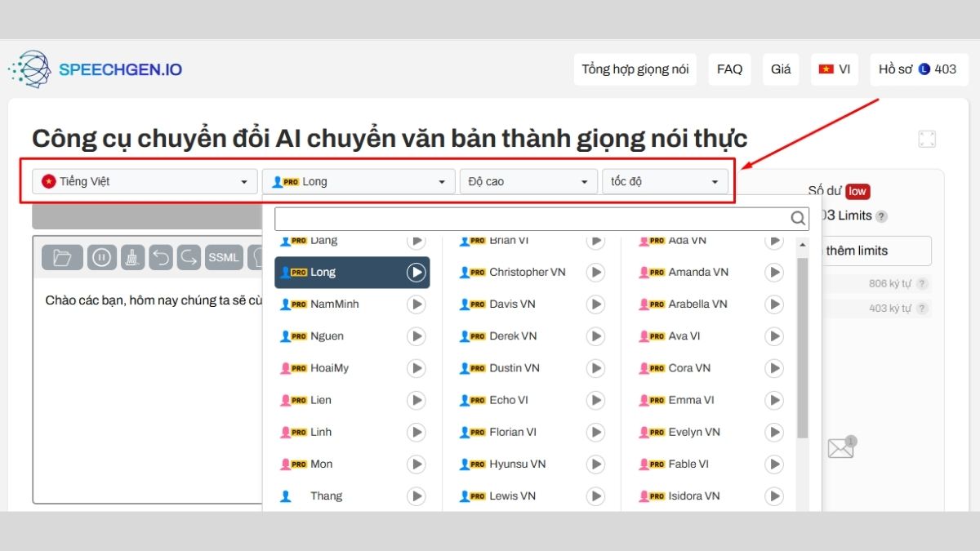This screenshot has height=551, width=980.
Task: Click the help icon beside Limits
Action: (x=881, y=216)
